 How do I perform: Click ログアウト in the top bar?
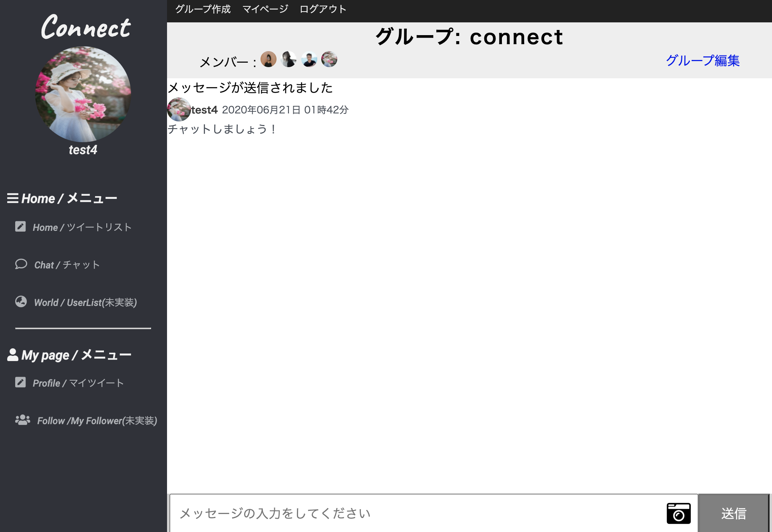point(323,9)
